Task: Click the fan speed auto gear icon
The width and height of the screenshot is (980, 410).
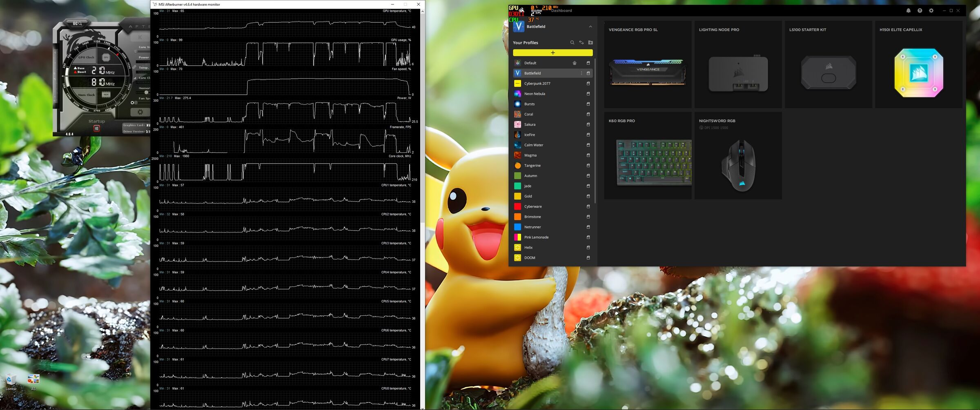Action: 132,103
